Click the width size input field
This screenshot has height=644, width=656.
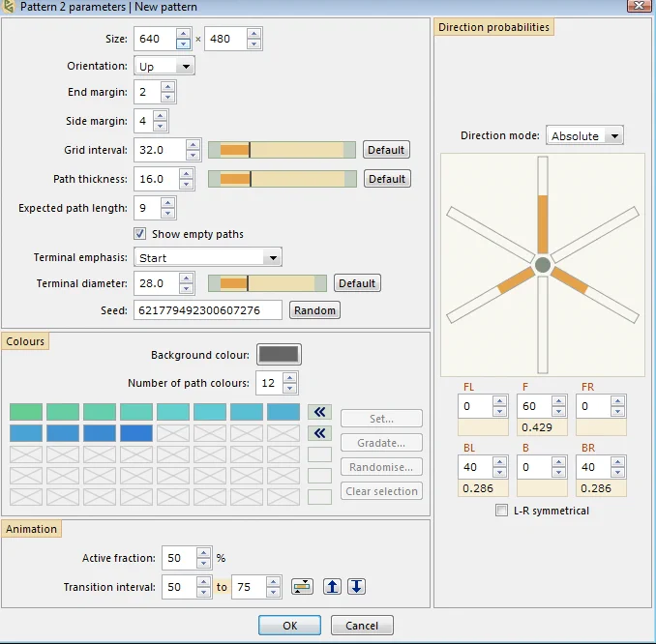tap(155, 39)
